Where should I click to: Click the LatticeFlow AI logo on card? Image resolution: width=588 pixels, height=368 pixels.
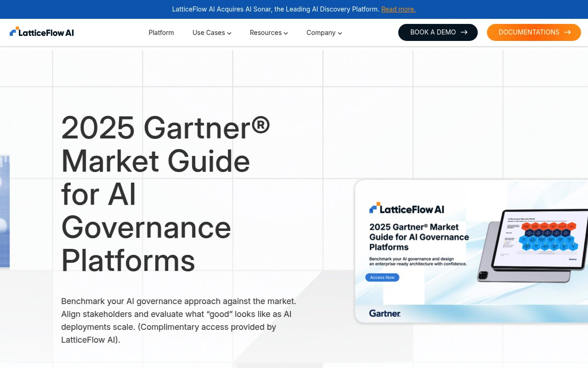pyautogui.click(x=407, y=208)
